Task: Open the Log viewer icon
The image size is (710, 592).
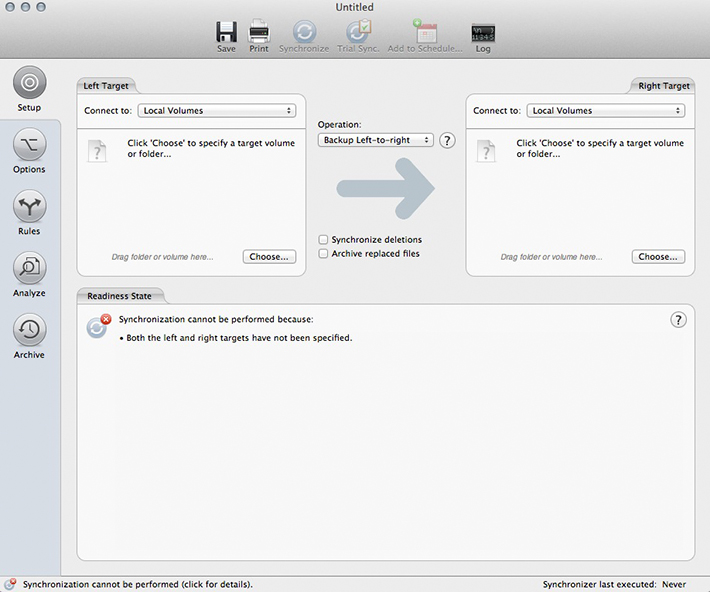Action: coord(483,31)
